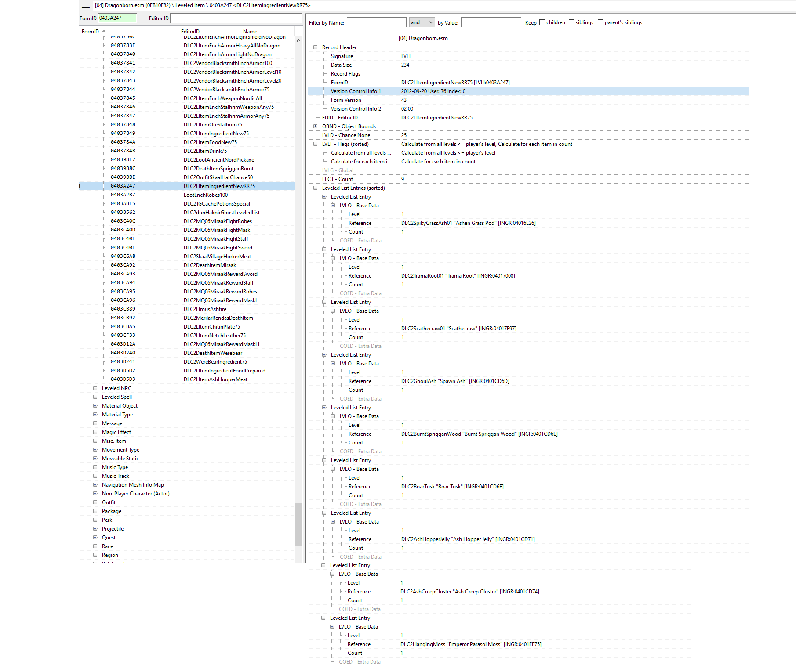Click the Emperor Parasol Moss reference value
Screen dimensions: 796x672
[471, 644]
